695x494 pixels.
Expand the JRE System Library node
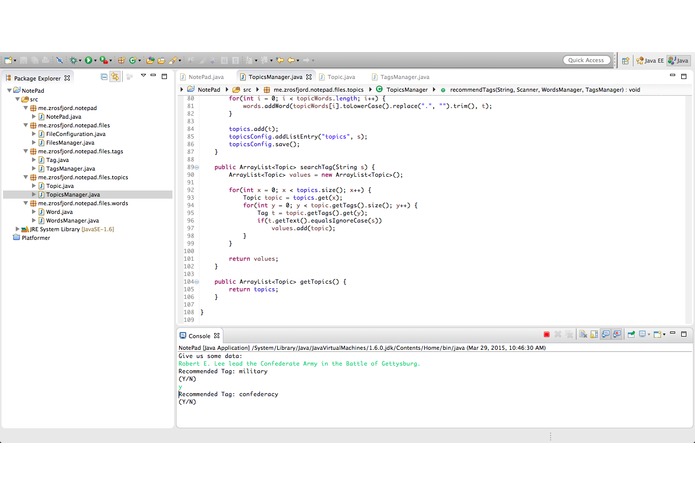17,229
